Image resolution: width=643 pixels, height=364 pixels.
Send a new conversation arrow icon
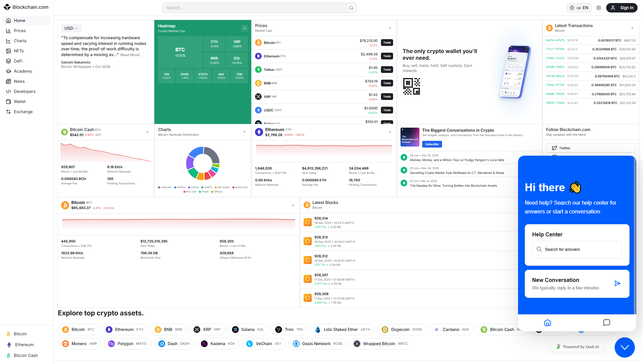pos(617,283)
